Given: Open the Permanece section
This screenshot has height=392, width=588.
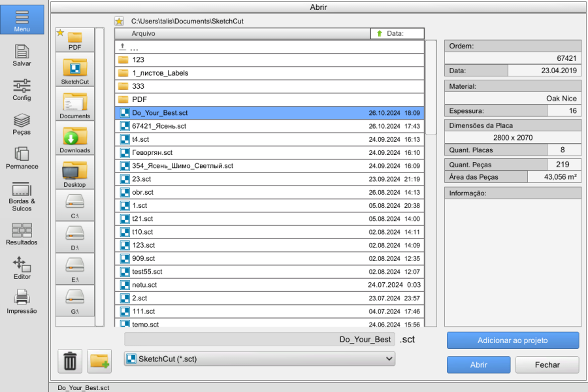Looking at the screenshot, I should pos(22,158).
